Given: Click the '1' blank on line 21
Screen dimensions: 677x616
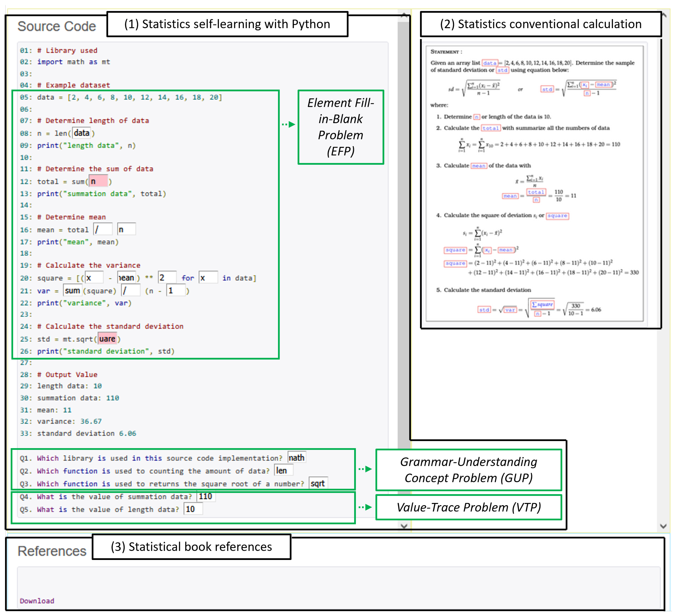Looking at the screenshot, I should [176, 290].
